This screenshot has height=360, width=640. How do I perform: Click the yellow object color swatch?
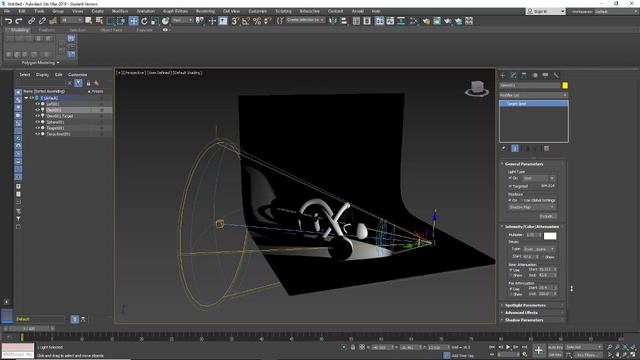point(565,85)
